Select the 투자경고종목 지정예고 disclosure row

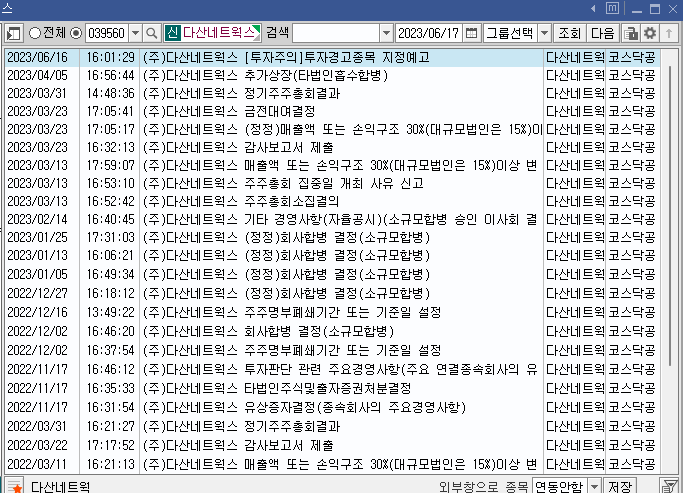tap(332, 57)
